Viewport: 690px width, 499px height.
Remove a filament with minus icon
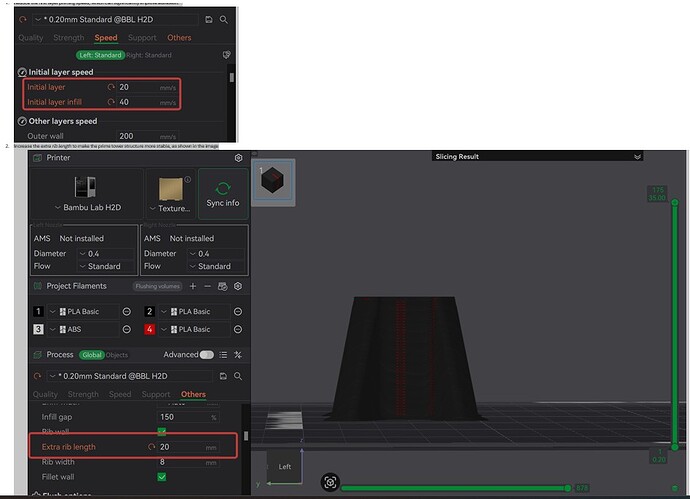coord(207,286)
